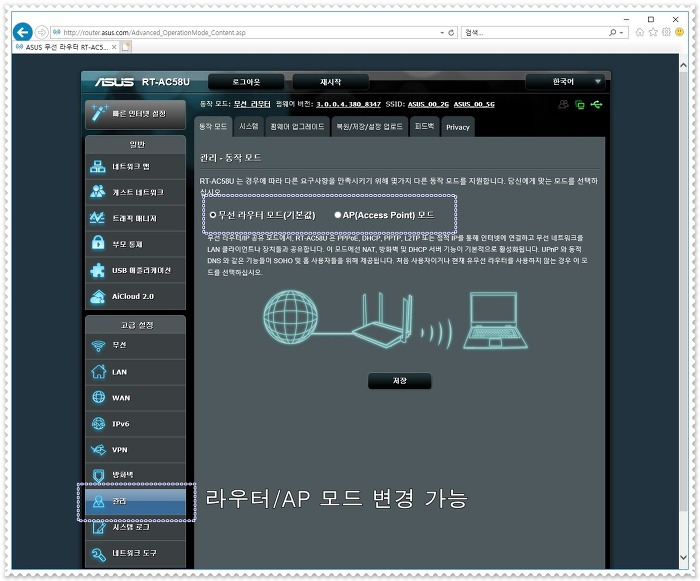Screen dimensions: 700x581
Task: Open Firewall shield icon
Action: pos(98,475)
